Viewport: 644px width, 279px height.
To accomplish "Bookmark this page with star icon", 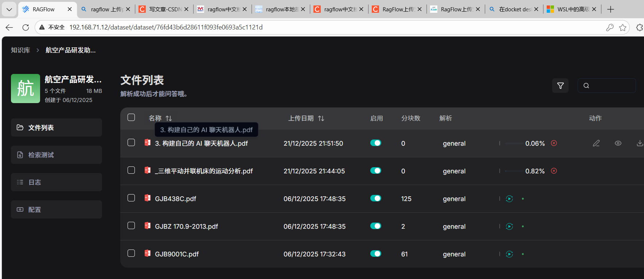I will tap(622, 27).
